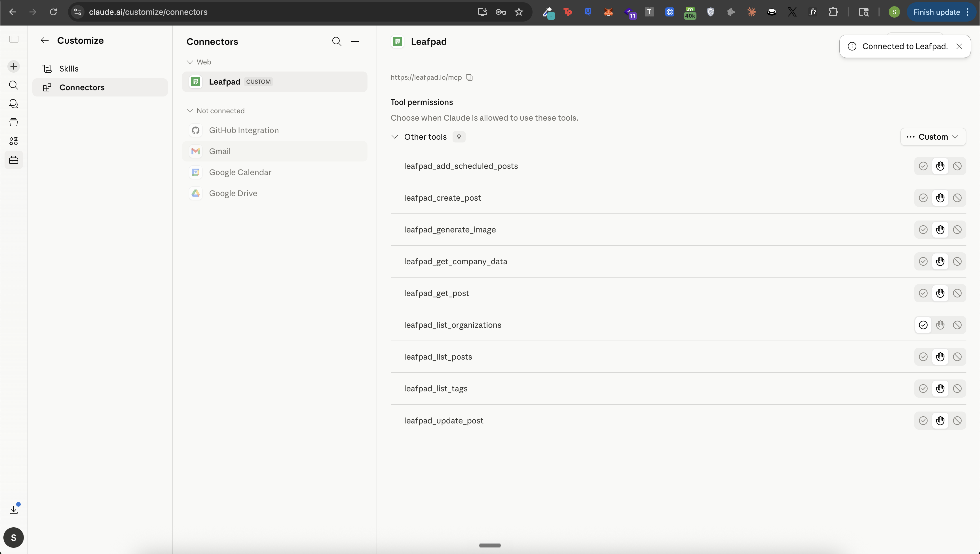Search connectors with magnifier icon
This screenshot has height=554, width=980.
(x=337, y=41)
